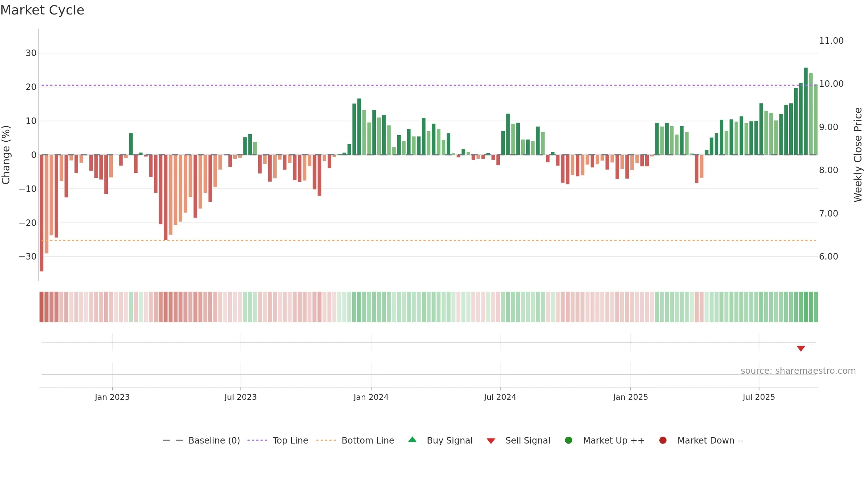This screenshot has height=488, width=868.
Task: Click the source: sharemaestro.com text
Action: coord(798,371)
